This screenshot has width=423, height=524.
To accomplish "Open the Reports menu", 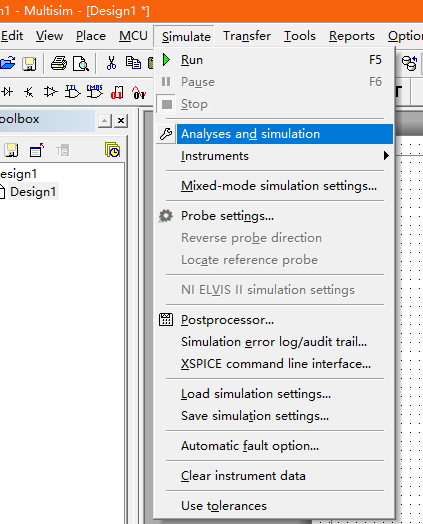I will (351, 36).
